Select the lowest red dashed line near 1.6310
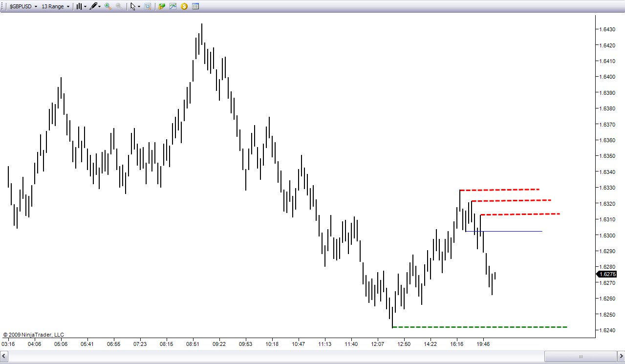 tap(520, 214)
